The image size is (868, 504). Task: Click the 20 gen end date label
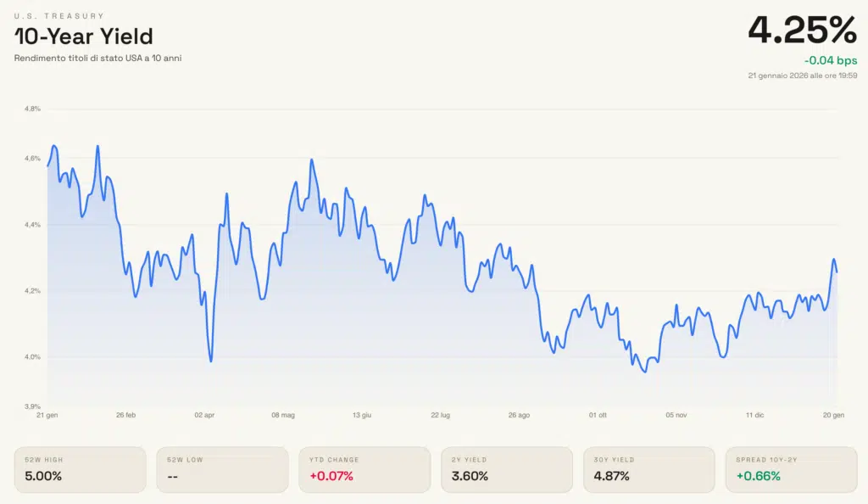tap(833, 415)
